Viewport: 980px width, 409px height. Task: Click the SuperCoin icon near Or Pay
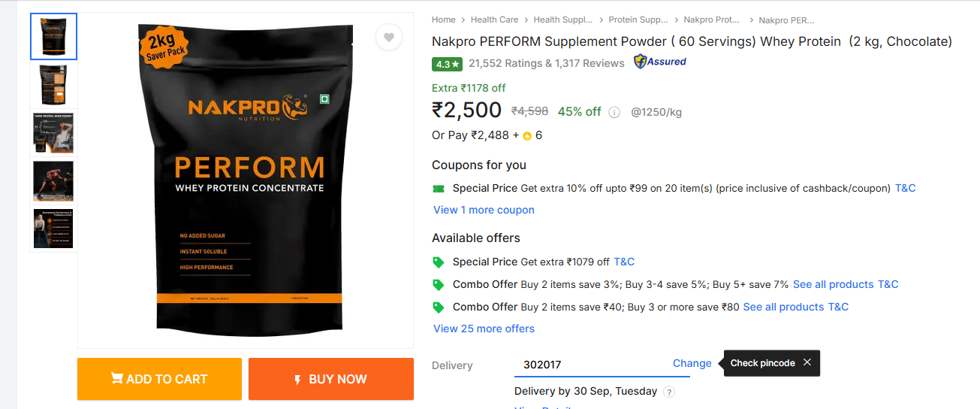click(x=527, y=136)
